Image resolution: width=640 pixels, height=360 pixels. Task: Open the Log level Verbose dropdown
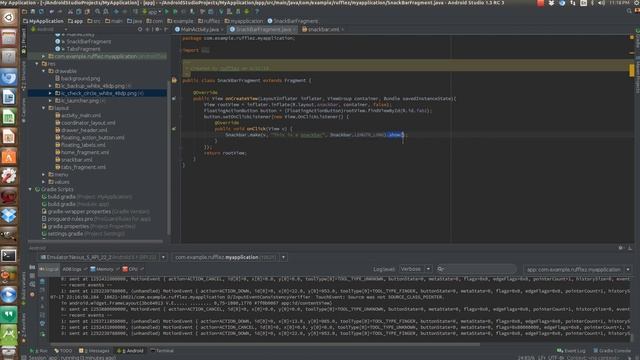[x=415, y=269]
